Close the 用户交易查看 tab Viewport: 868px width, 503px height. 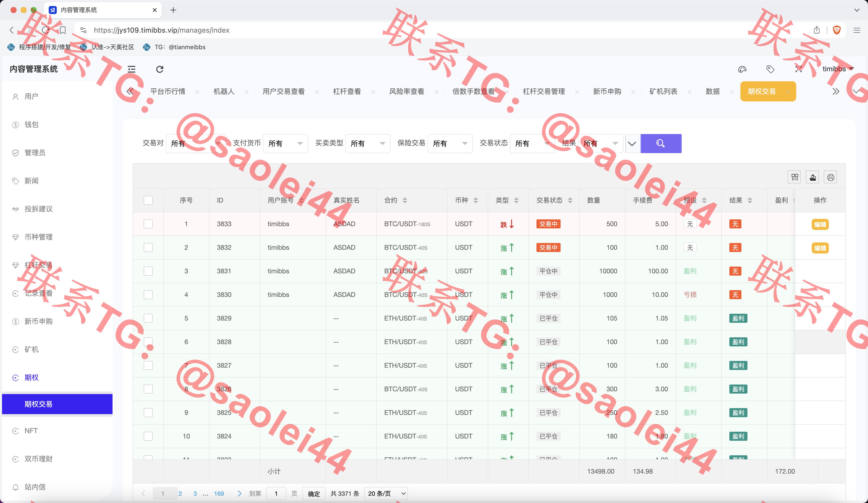[x=317, y=92]
